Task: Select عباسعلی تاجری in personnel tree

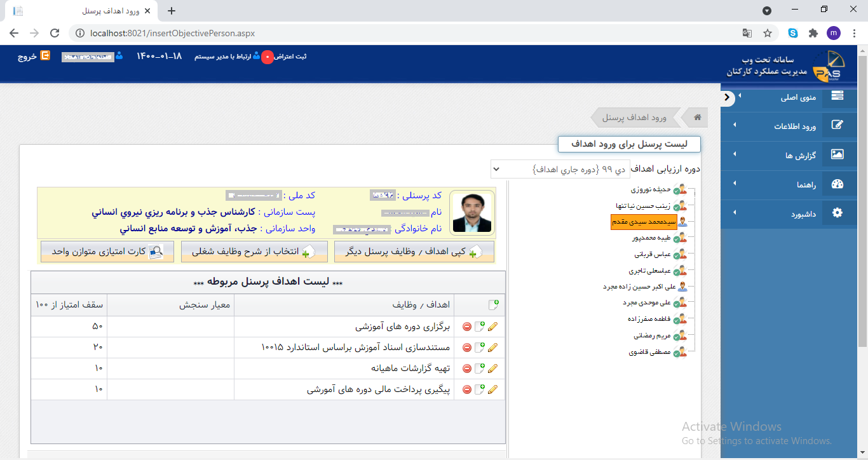Action: (651, 270)
